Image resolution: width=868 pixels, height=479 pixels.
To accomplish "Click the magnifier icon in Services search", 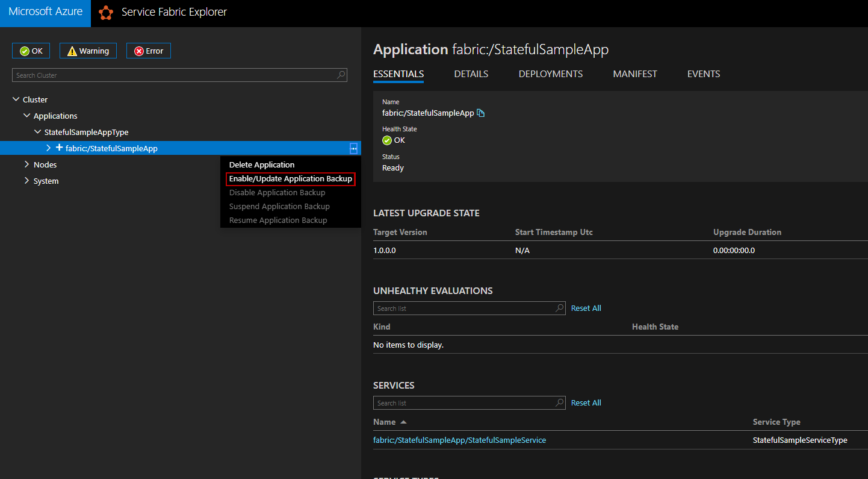I will (559, 402).
